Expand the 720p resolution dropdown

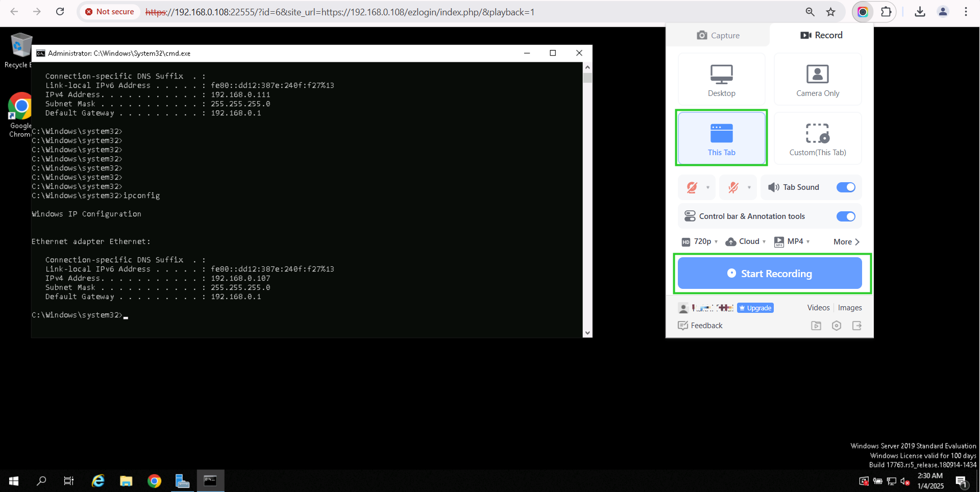coord(700,241)
